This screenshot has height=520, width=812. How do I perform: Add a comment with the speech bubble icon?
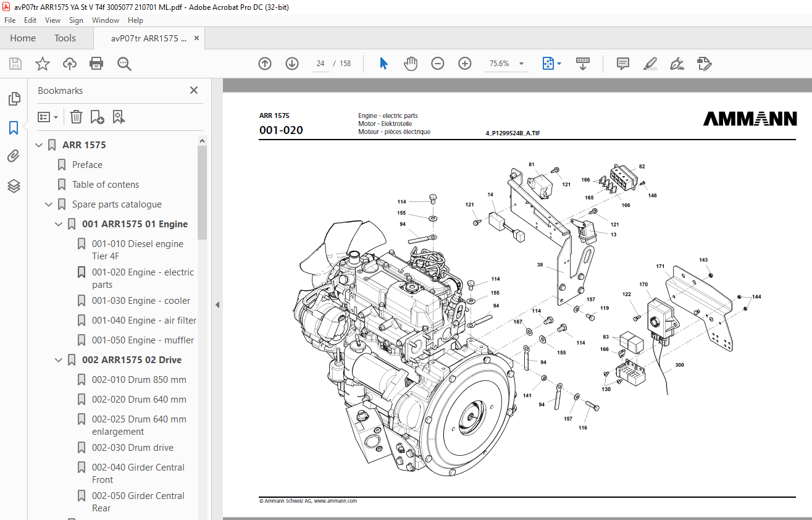click(x=623, y=64)
